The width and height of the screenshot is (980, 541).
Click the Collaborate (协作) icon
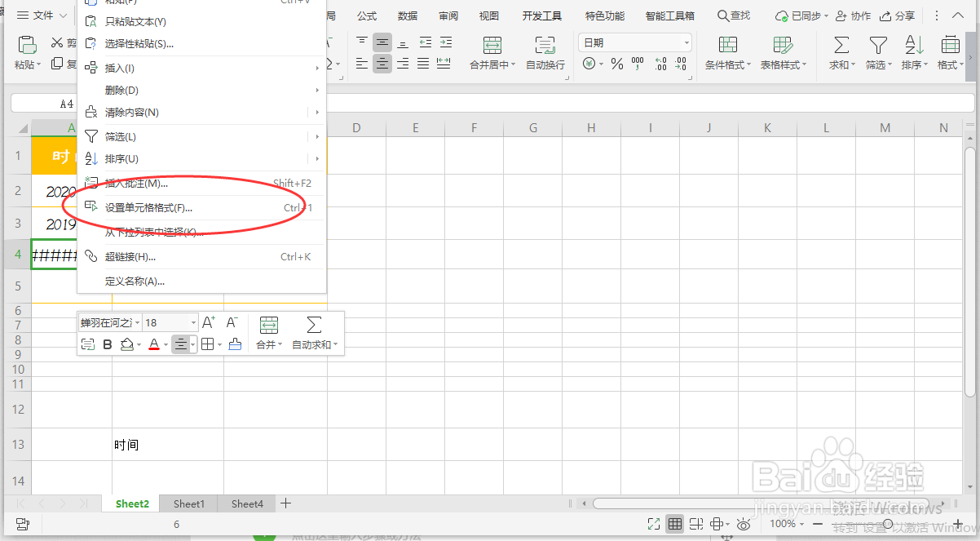(x=841, y=16)
